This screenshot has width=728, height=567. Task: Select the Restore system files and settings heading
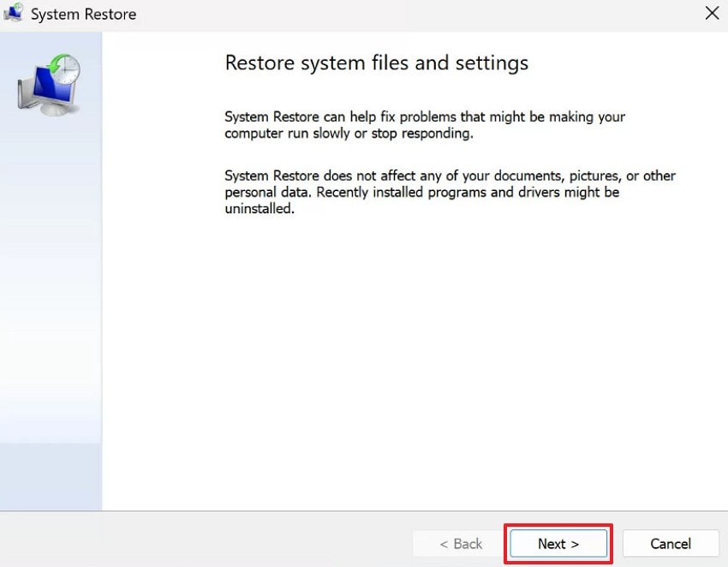tap(377, 63)
